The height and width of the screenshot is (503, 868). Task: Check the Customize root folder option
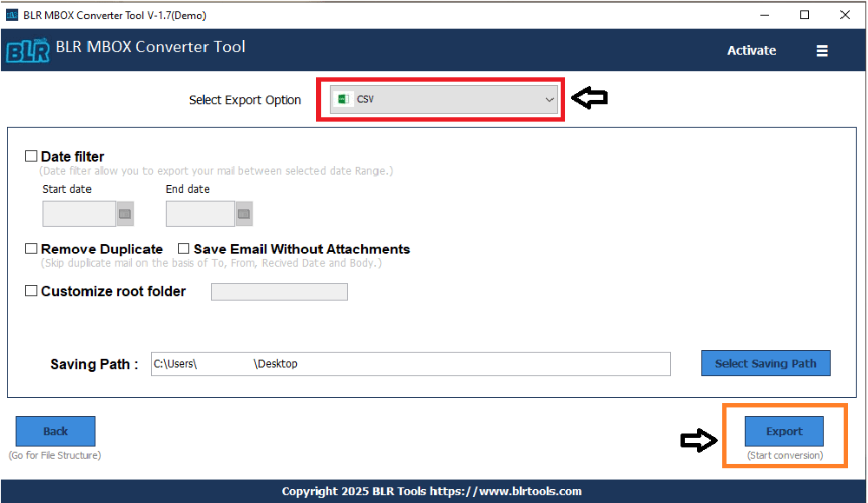tap(31, 291)
